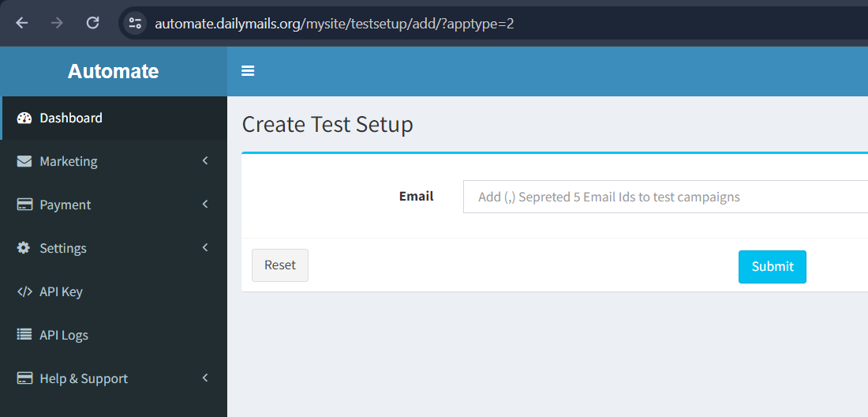
Task: Focus the Email IDs input field
Action: click(664, 197)
